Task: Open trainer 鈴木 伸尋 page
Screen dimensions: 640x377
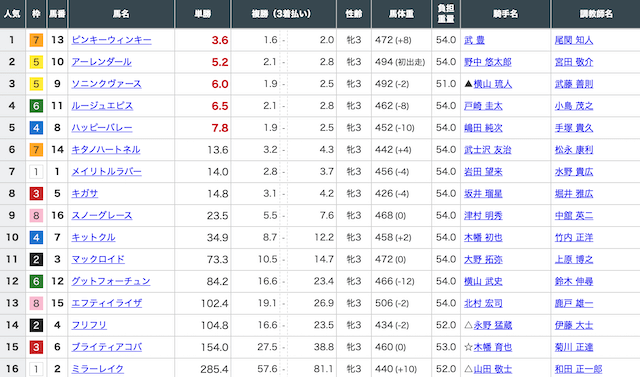Action: (574, 282)
